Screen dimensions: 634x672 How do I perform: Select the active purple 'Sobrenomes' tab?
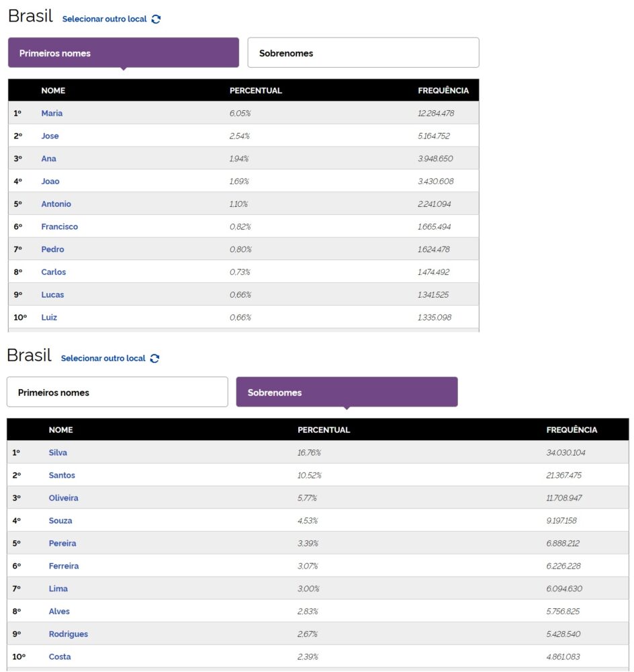point(347,392)
